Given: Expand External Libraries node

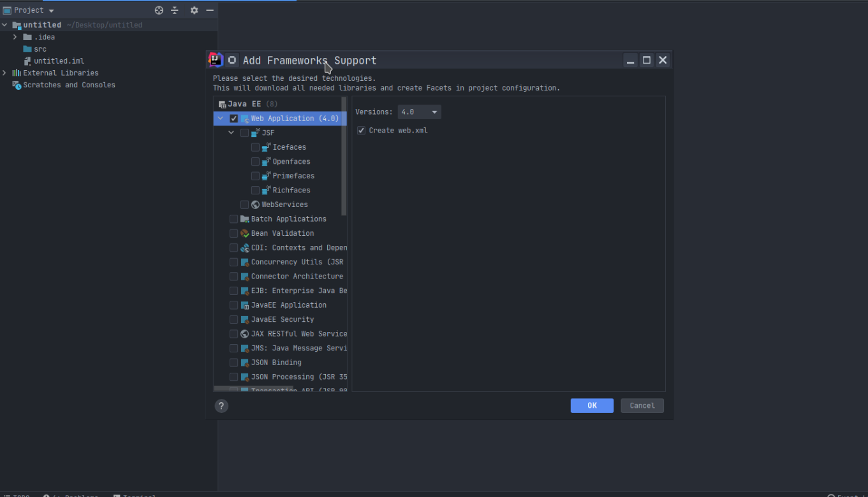Looking at the screenshot, I should coord(4,73).
